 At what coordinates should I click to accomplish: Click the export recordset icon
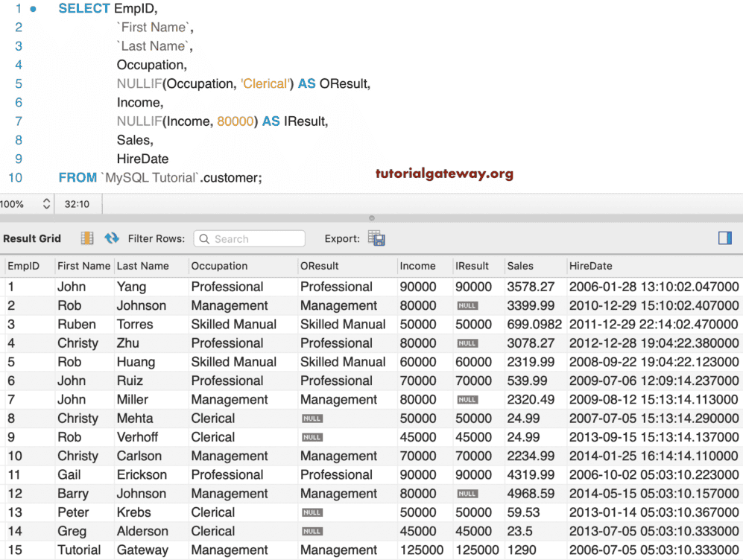(376, 238)
